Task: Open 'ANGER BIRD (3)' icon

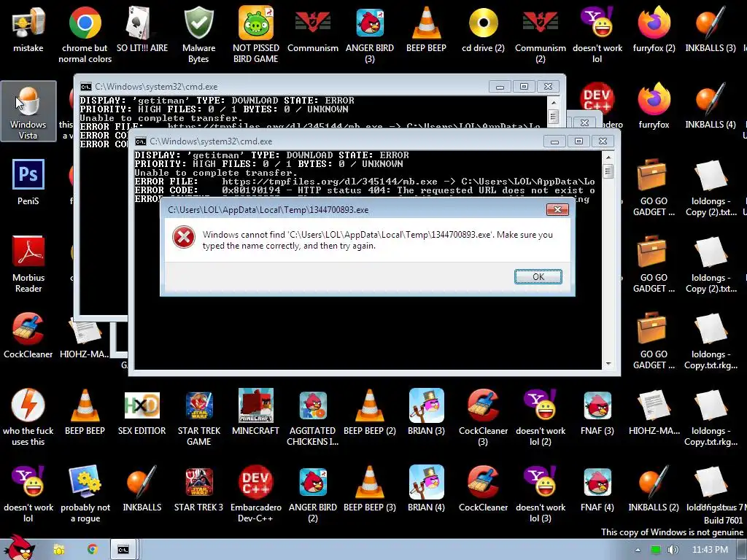Action: 370,35
